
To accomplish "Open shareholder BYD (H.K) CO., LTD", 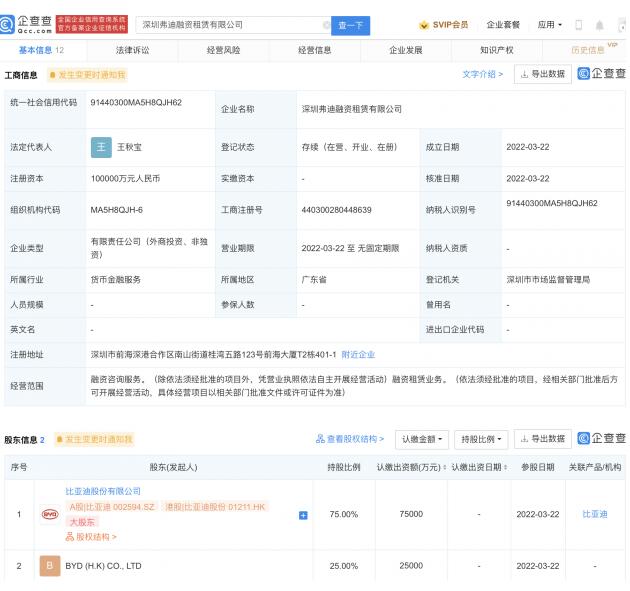I will point(103,566).
